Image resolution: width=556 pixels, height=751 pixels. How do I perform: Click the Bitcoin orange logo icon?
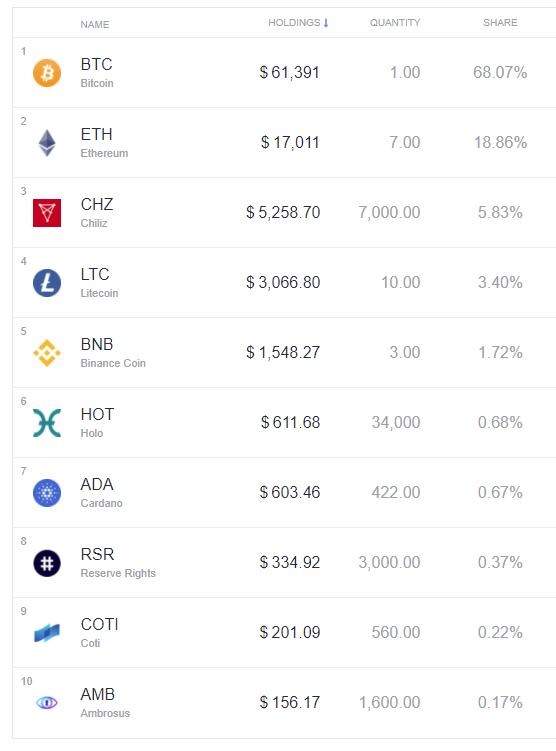click(47, 73)
